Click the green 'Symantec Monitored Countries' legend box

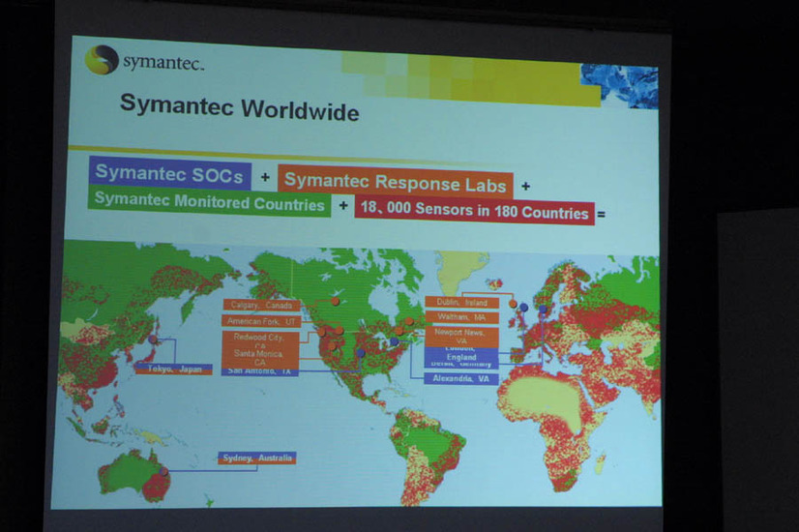point(210,201)
